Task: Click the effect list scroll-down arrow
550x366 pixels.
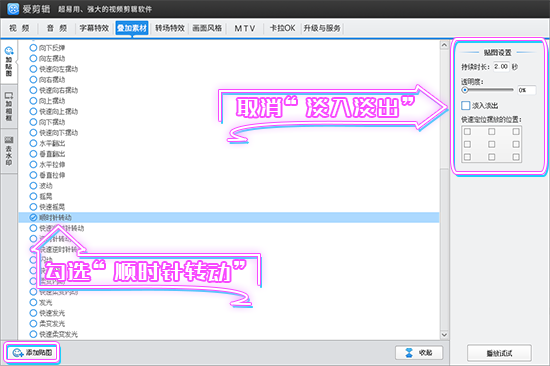Action: coord(444,334)
